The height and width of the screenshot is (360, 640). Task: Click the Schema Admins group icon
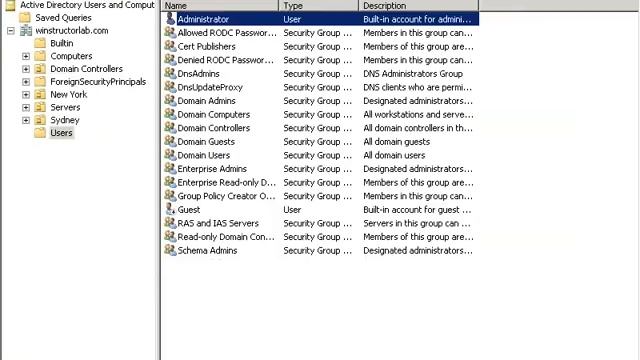pyautogui.click(x=170, y=250)
